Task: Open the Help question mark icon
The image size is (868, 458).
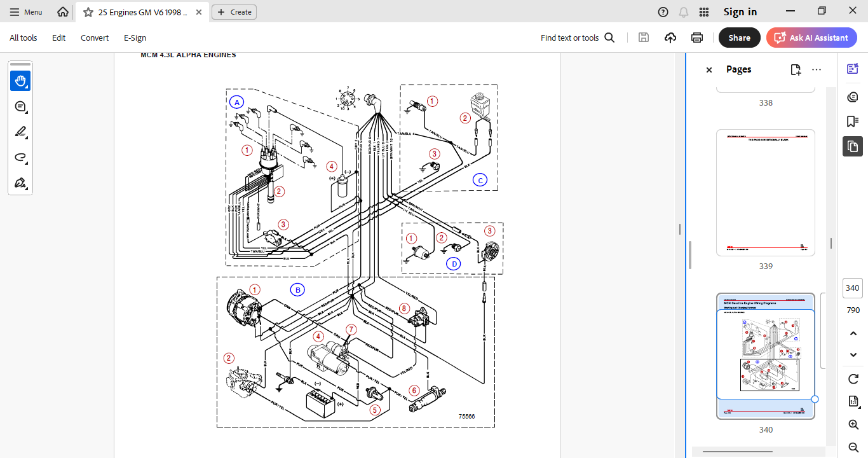Action: (663, 12)
